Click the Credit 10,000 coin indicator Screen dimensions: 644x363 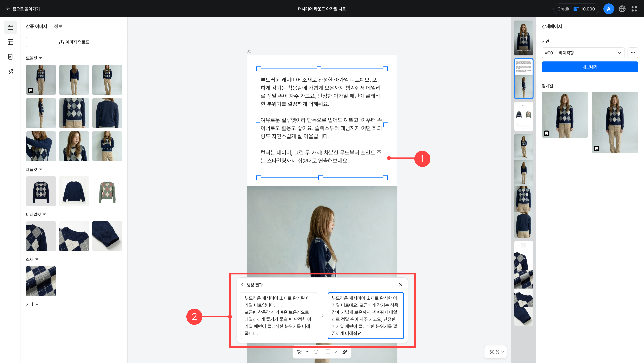[576, 9]
